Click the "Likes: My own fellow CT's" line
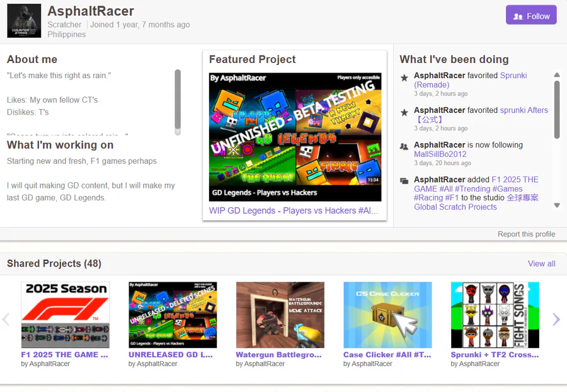 click(52, 100)
